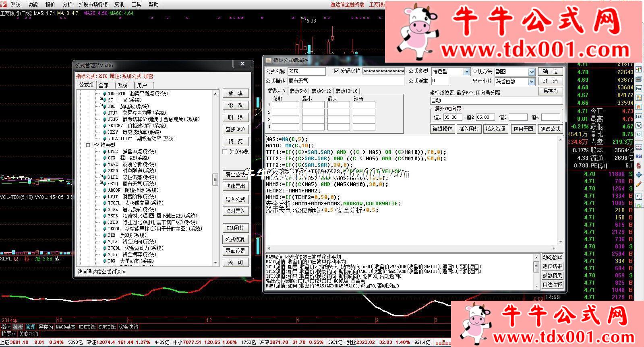644x347 pixels.
Task: Open the 画线方法 dropdown showing 副图
Action: (x=532, y=72)
